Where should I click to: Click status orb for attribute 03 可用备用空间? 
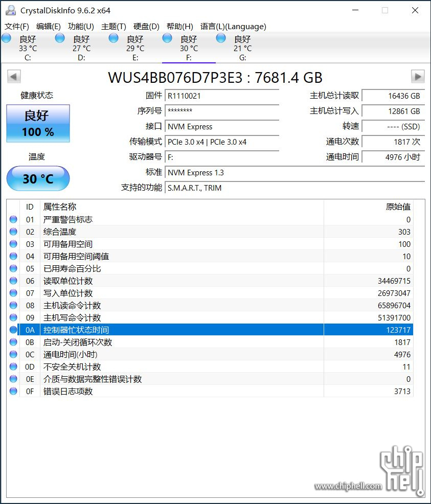click(13, 244)
